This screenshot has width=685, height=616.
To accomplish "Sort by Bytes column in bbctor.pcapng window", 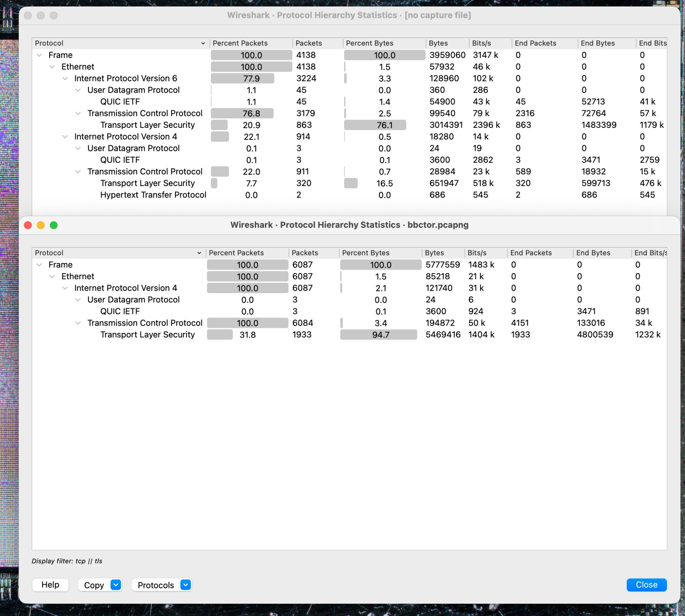I will pyautogui.click(x=443, y=253).
